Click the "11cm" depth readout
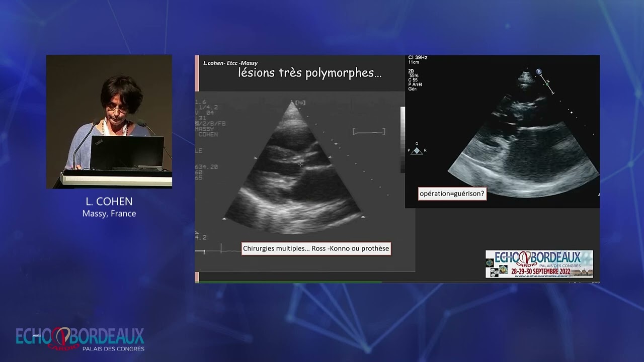This screenshot has height=362, width=644. pos(413,63)
